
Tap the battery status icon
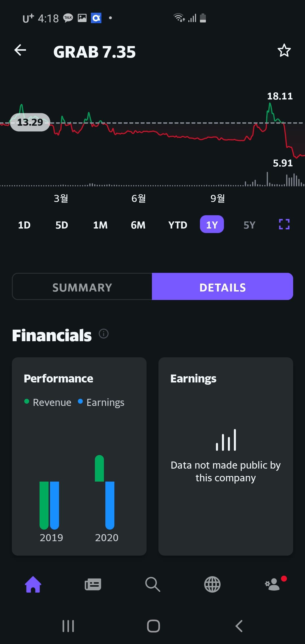(x=203, y=18)
